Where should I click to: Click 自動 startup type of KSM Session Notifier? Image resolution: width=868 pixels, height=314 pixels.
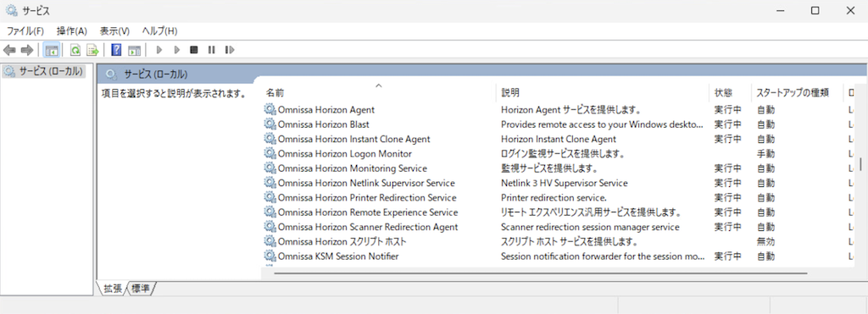(x=765, y=256)
